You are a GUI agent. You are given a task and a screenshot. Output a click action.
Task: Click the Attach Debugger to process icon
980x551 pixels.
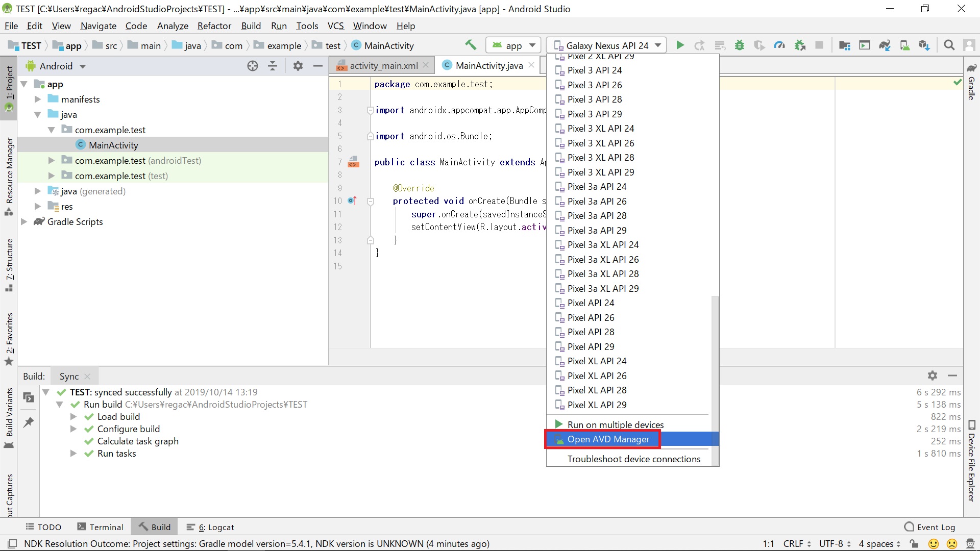(x=800, y=45)
